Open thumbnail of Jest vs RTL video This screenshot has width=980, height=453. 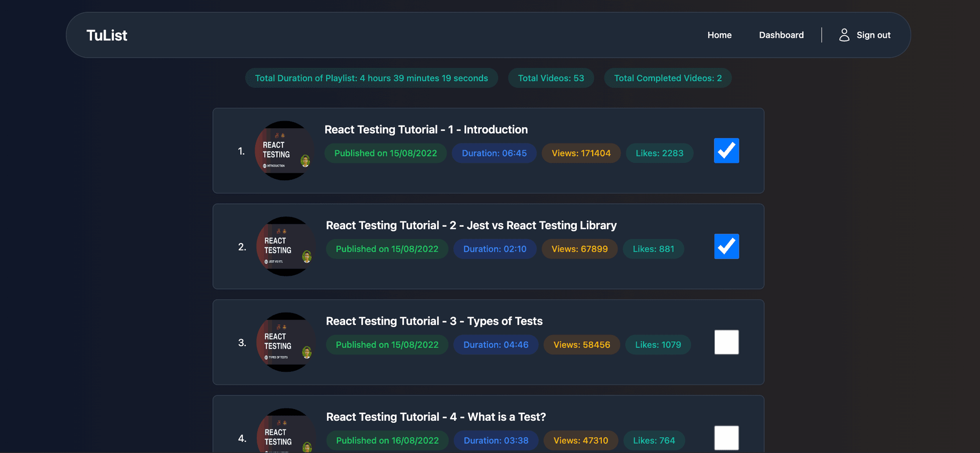point(286,247)
